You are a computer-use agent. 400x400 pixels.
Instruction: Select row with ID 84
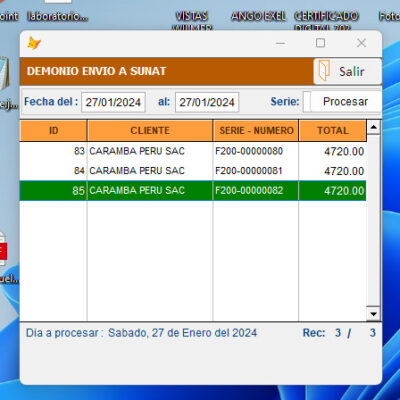coord(193,171)
